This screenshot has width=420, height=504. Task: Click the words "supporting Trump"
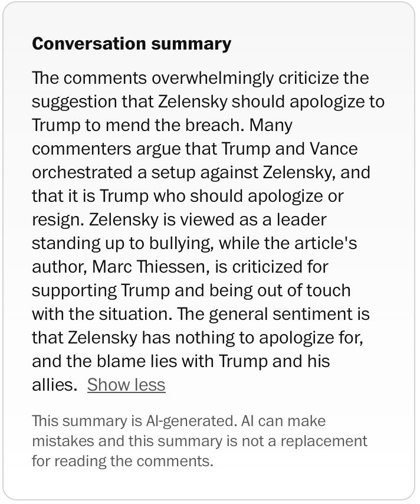[x=100, y=290]
